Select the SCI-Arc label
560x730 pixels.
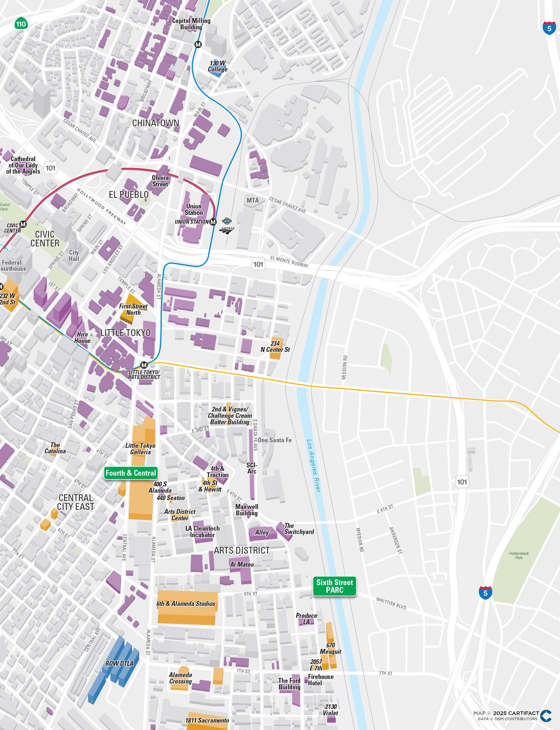(x=252, y=468)
